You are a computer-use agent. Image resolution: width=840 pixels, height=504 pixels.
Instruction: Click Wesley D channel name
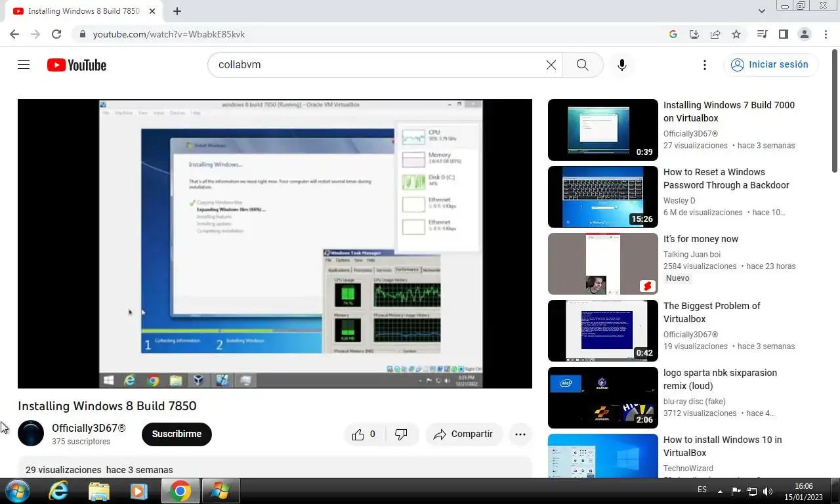tap(679, 201)
